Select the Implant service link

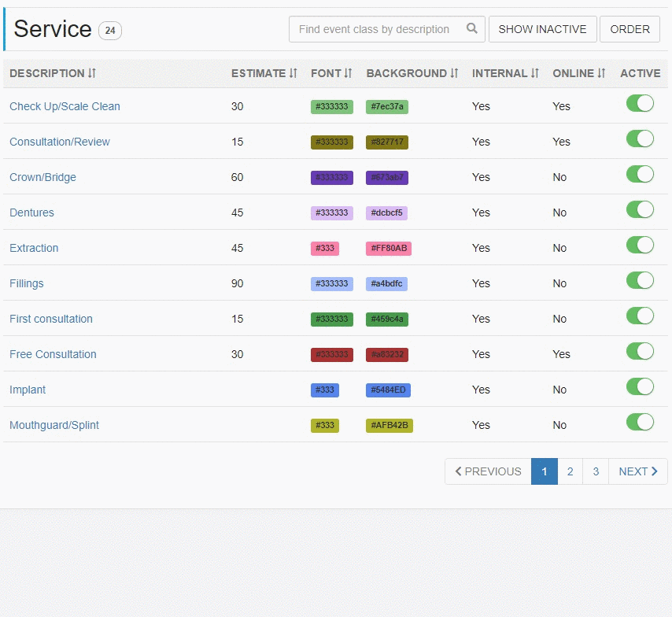[x=28, y=390]
